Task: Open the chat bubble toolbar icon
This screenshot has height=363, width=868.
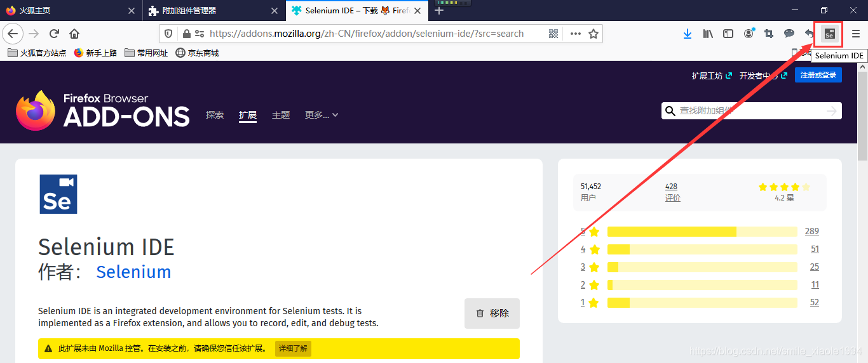Action: point(789,34)
